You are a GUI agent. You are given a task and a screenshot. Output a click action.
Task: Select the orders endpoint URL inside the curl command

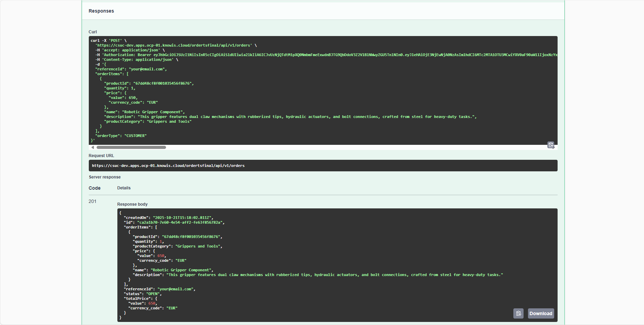(x=174, y=45)
